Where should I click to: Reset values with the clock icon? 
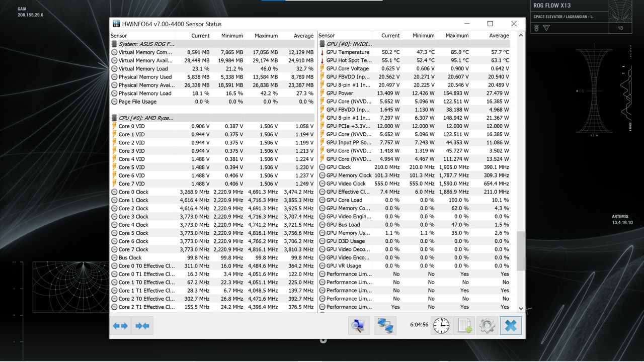(x=441, y=326)
